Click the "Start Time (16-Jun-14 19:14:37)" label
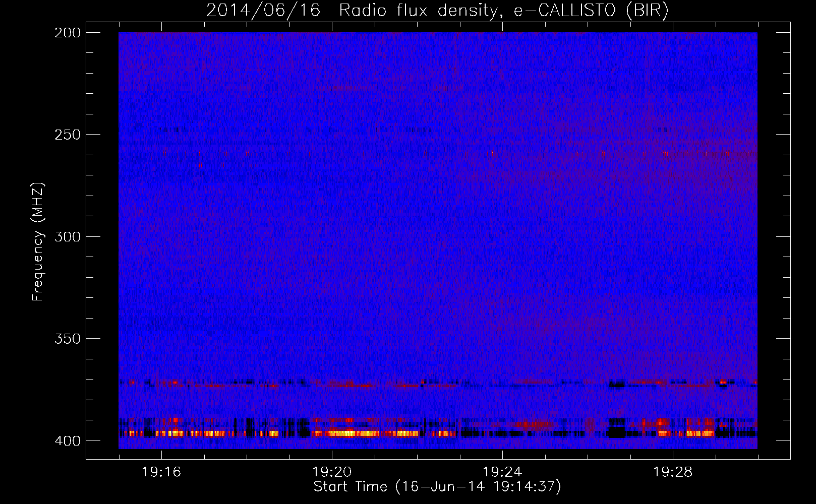Screen dimensions: 816x504 (x=437, y=487)
